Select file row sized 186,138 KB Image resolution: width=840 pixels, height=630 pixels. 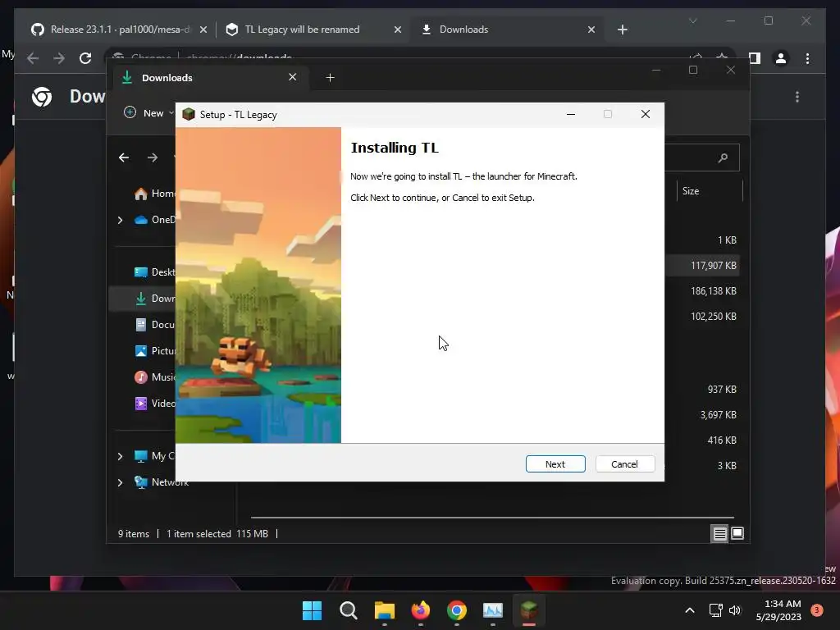702,291
